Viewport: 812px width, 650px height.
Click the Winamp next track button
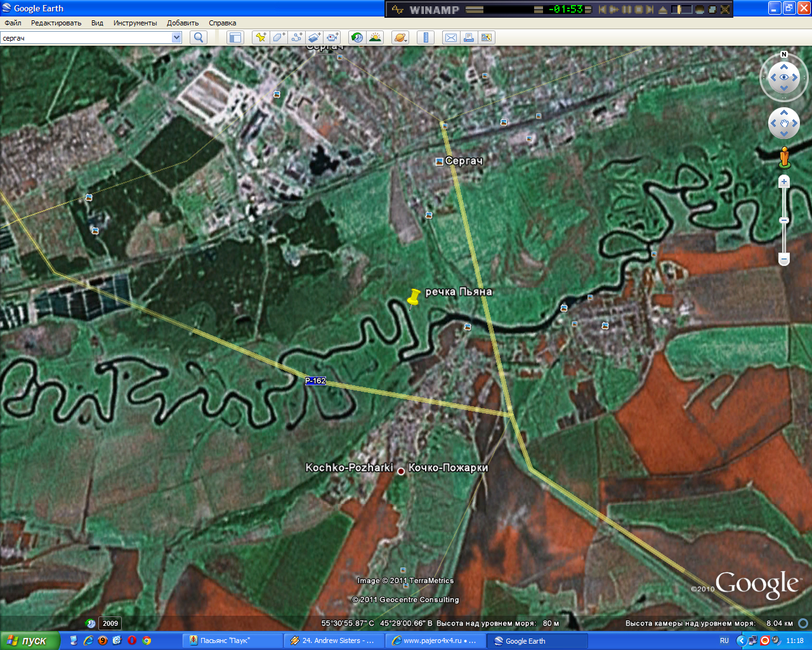pos(650,10)
